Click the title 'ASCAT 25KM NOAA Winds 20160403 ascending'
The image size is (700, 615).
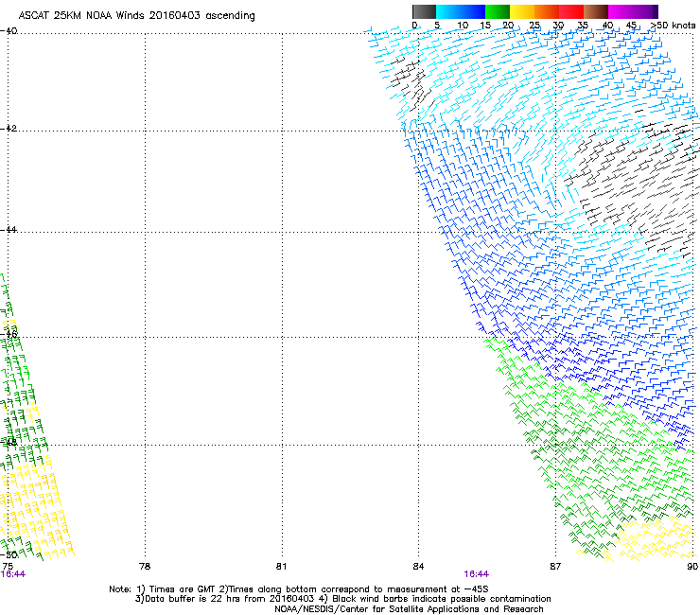(x=136, y=16)
